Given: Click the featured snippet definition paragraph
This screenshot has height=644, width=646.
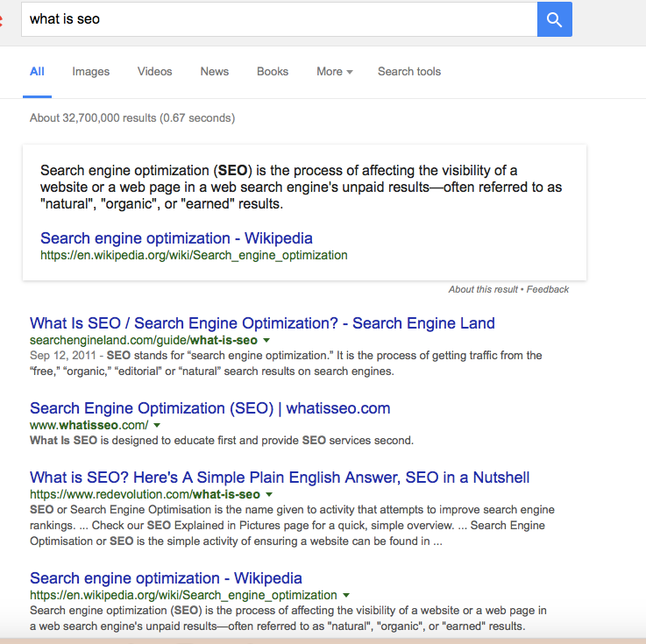Looking at the screenshot, I should pos(301,188).
